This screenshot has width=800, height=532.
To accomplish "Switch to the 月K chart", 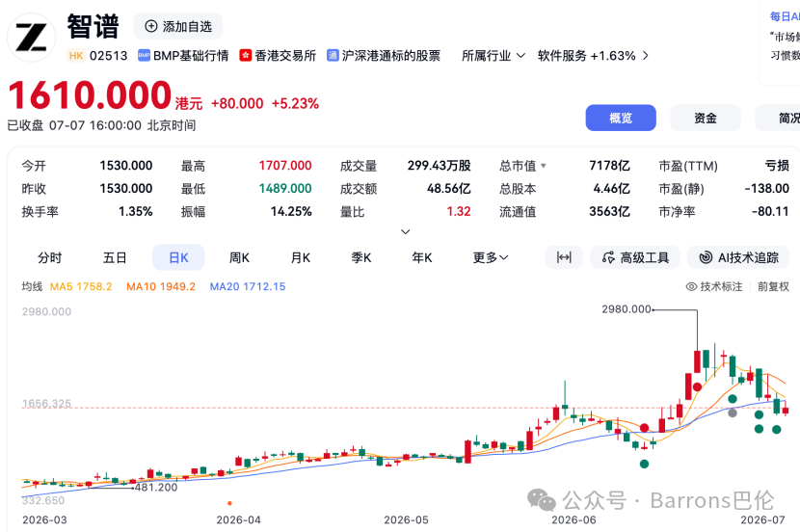I will tap(301, 257).
